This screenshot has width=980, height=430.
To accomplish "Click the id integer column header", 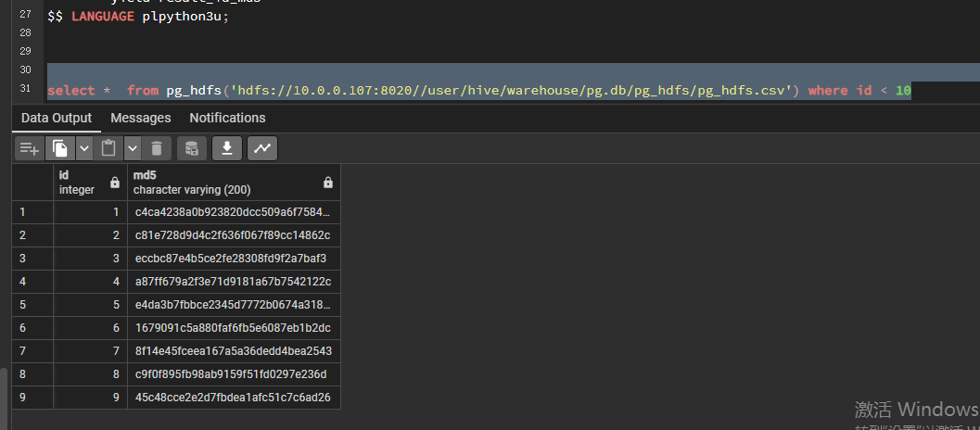I will (91, 182).
